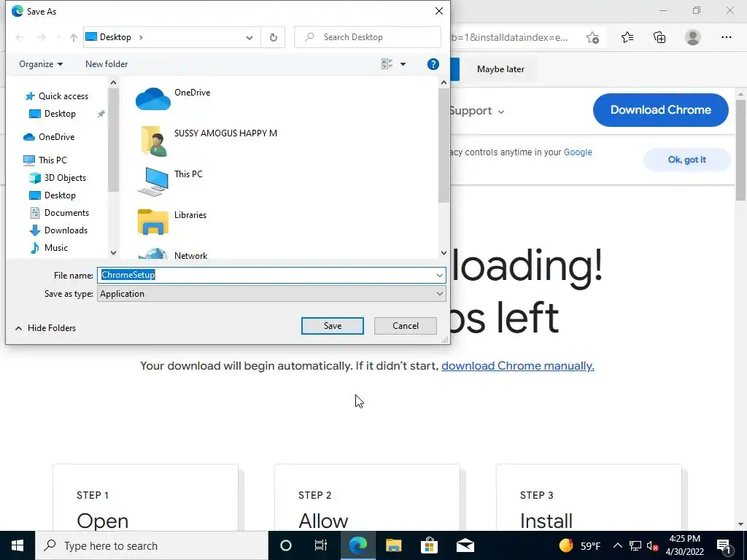This screenshot has height=560, width=747.
Task: Expand the Support menu on Chrome page
Action: pos(476,111)
